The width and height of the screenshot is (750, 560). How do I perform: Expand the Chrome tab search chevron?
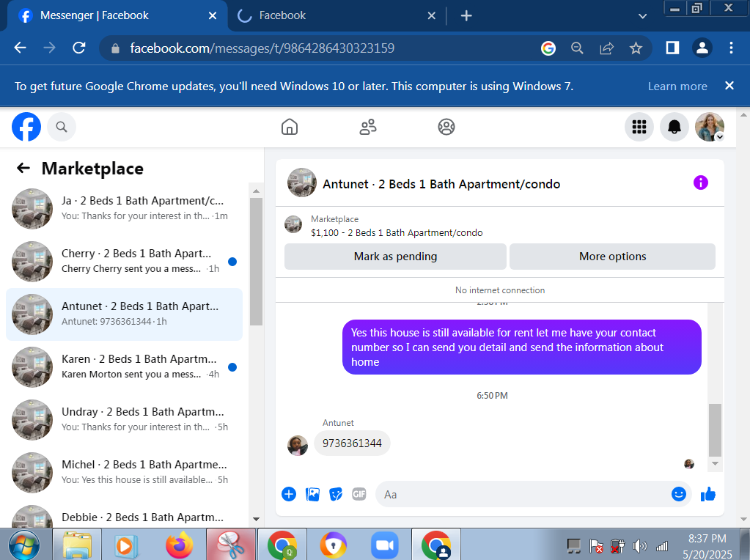[x=642, y=16]
